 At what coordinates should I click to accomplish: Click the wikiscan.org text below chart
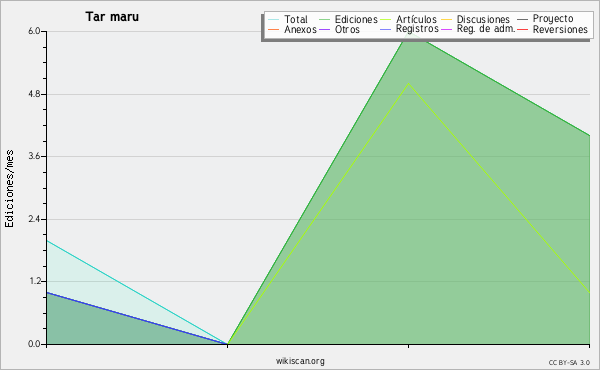coord(300,361)
